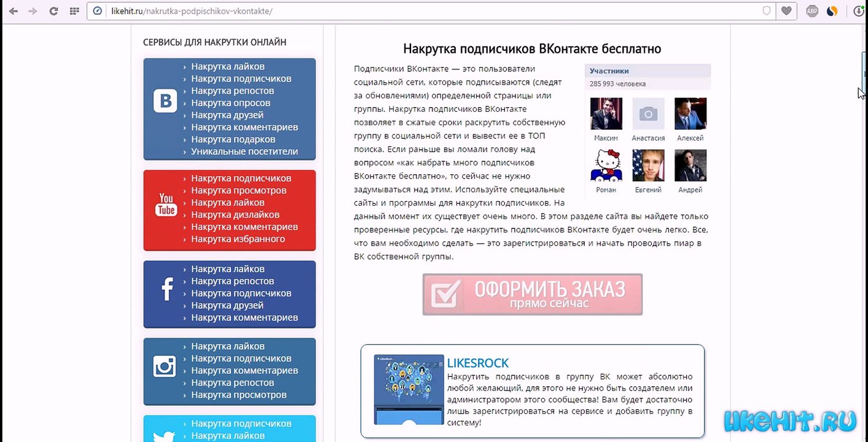The height and width of the screenshot is (442, 868).
Task: Open the apps grid icon in toolbar
Action: 74,11
